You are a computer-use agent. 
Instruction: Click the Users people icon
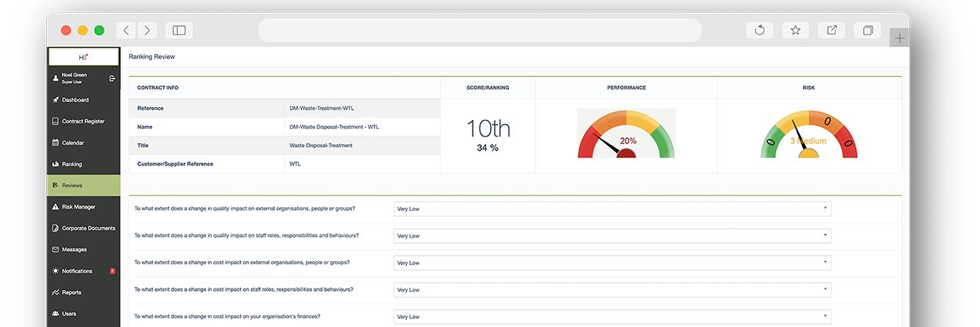point(55,314)
